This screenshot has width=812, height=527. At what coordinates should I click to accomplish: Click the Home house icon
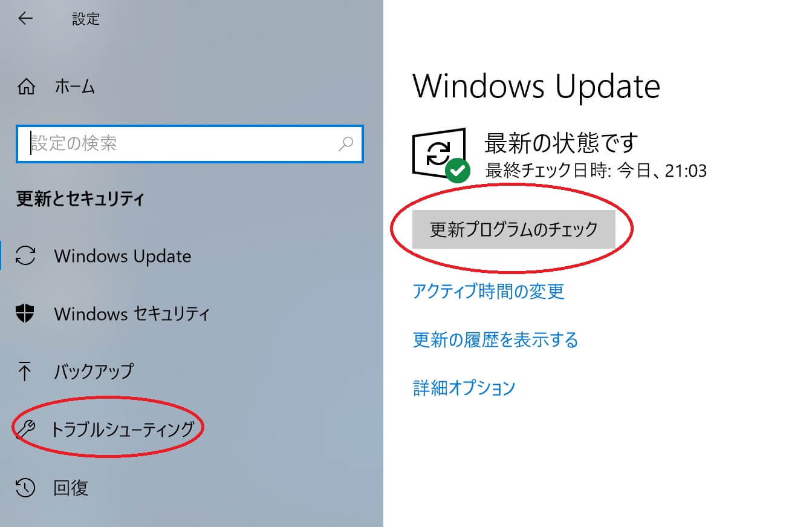[x=25, y=87]
